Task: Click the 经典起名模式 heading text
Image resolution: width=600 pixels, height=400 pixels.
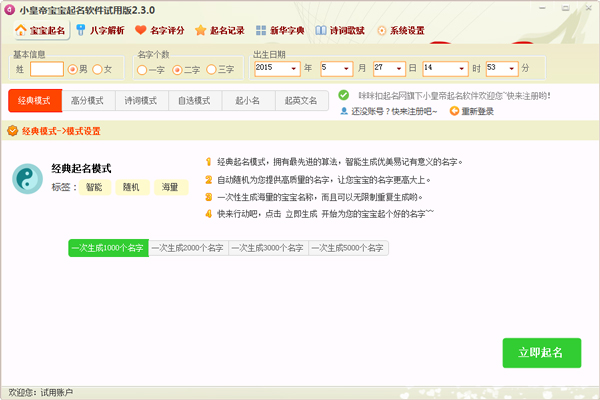Action: [x=82, y=168]
